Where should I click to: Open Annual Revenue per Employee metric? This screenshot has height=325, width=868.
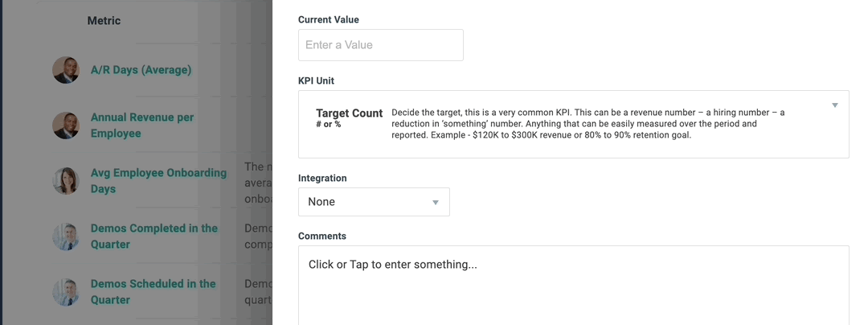point(142,125)
